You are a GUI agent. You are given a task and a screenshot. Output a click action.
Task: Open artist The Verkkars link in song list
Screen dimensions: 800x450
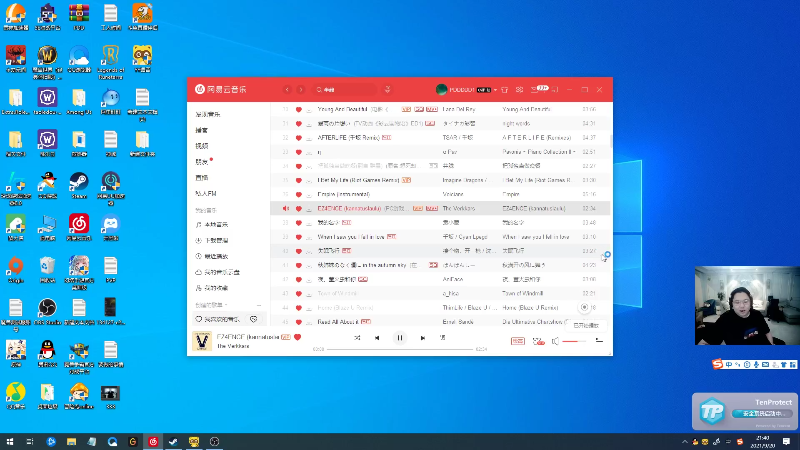[459, 209]
